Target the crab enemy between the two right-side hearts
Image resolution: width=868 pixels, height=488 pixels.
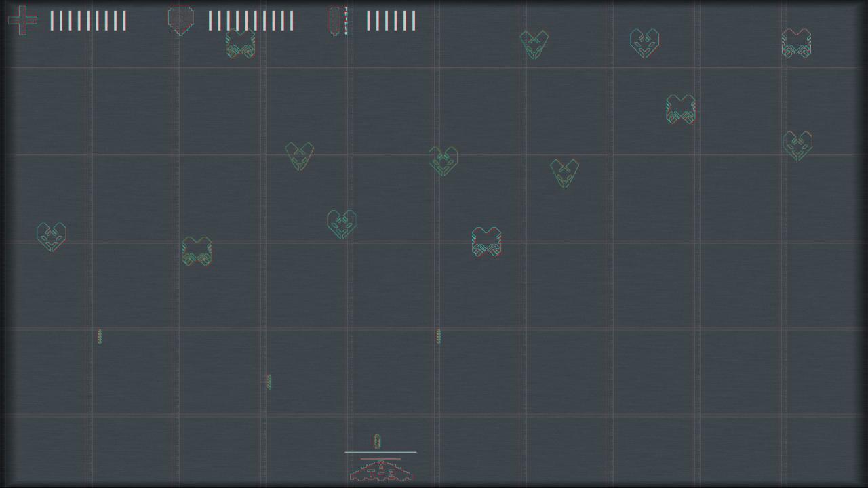(681, 109)
